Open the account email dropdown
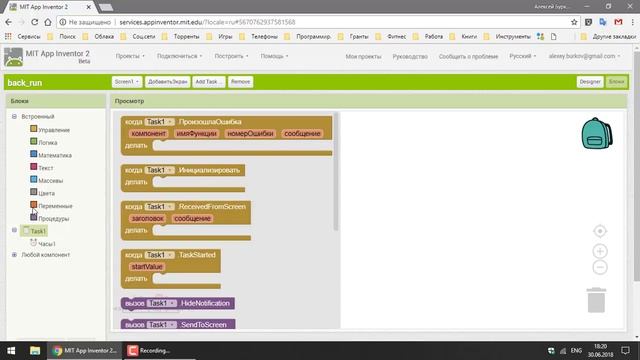This screenshot has height=360, width=640. pos(584,56)
